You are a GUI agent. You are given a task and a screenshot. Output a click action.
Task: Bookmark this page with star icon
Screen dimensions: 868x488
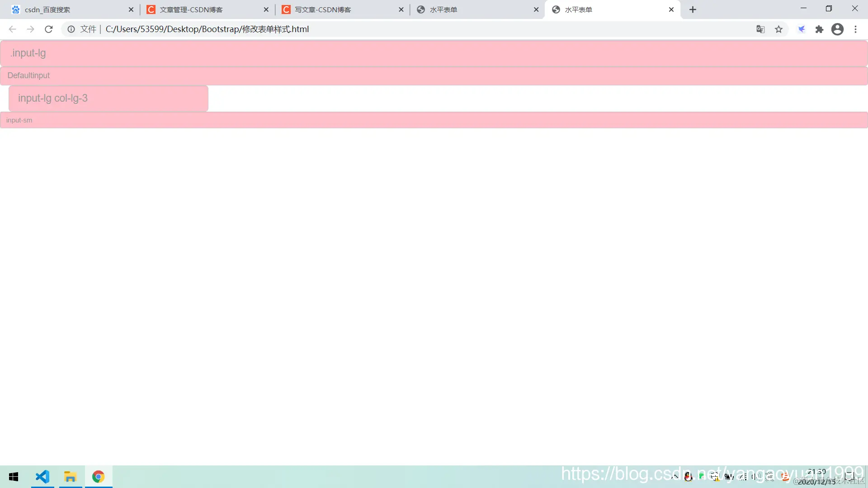click(x=778, y=29)
